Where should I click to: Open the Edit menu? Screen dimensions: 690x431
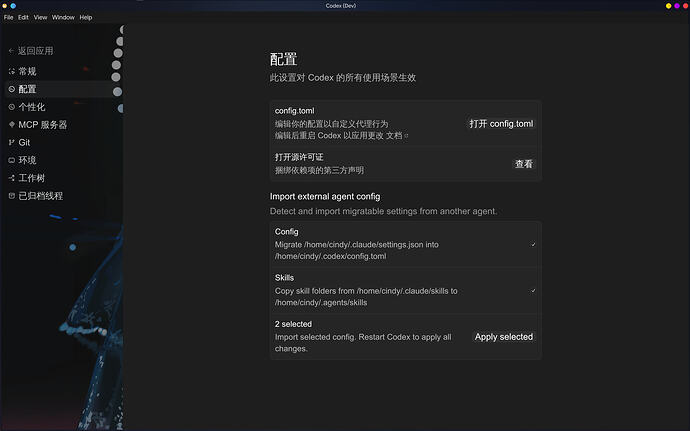pyautogui.click(x=23, y=17)
